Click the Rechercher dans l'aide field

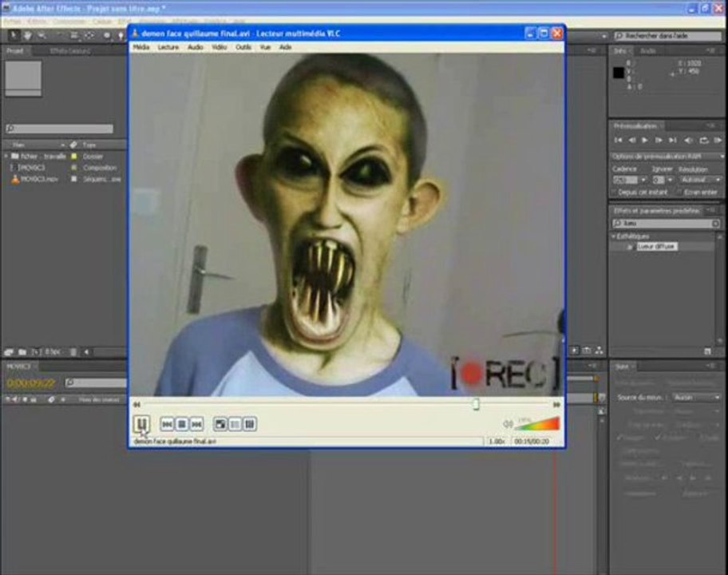pyautogui.click(x=667, y=36)
